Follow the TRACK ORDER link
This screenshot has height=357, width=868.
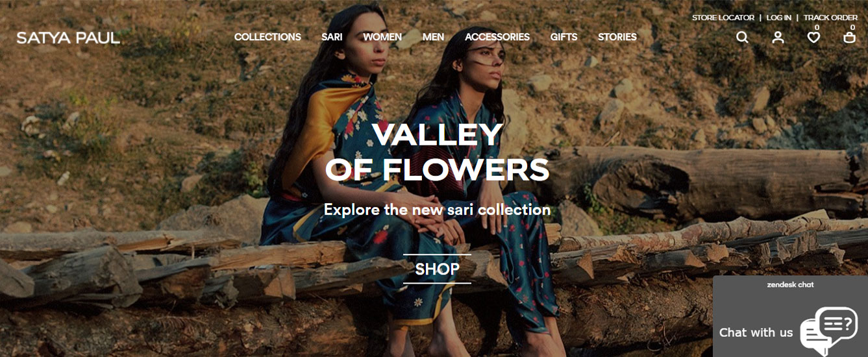pos(830,18)
